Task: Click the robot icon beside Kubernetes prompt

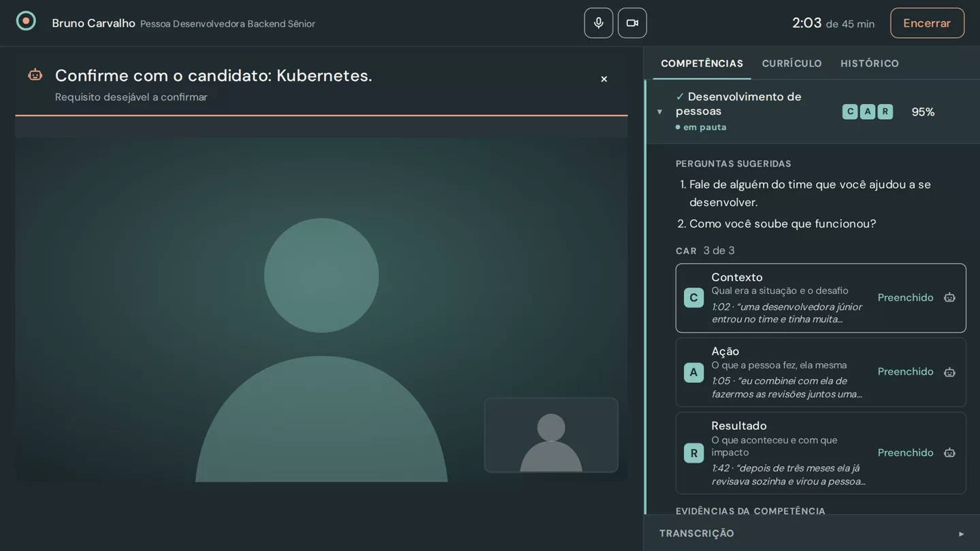Action: point(35,75)
